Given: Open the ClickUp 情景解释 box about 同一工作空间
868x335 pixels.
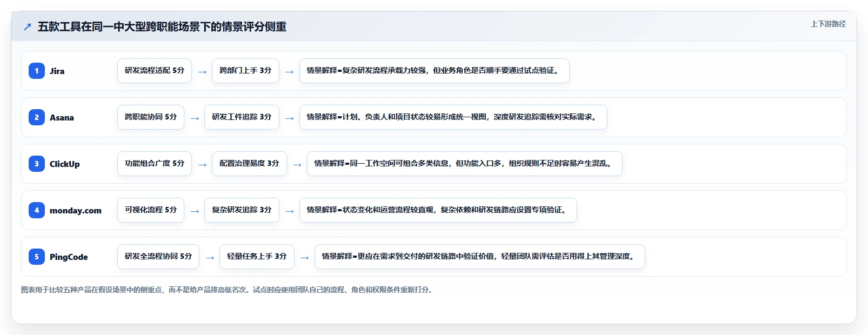Looking at the screenshot, I should 465,164.
